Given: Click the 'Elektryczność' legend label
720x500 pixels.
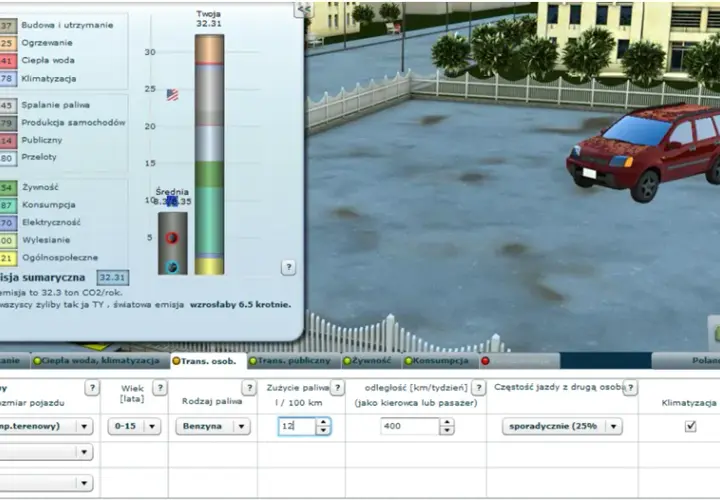Looking at the screenshot, I should pyautogui.click(x=51, y=222).
